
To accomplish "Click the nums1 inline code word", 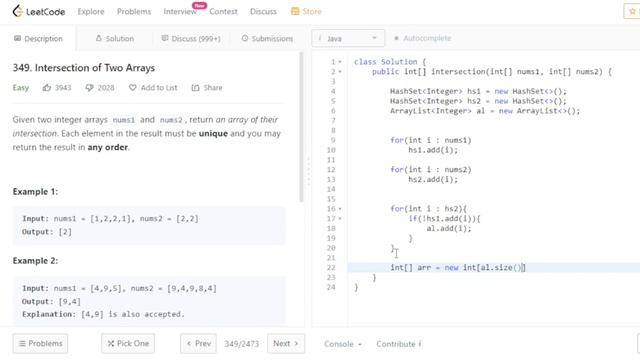I will (123, 120).
